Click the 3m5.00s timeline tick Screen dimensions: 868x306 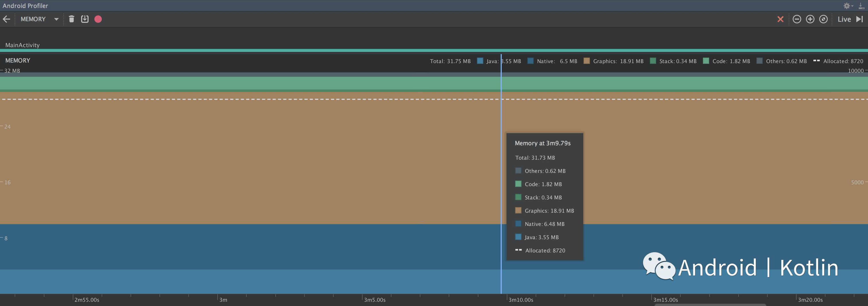point(374,300)
